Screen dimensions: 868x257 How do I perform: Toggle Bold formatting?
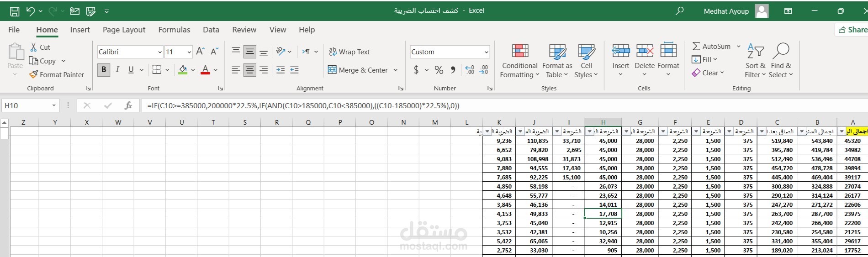(104, 70)
